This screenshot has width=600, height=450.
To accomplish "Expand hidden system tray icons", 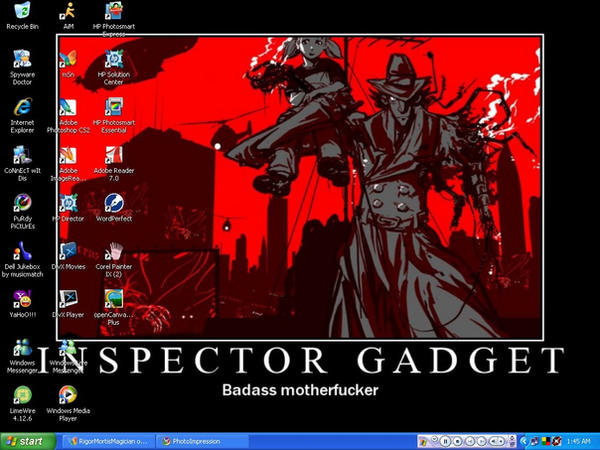I will (x=524, y=441).
